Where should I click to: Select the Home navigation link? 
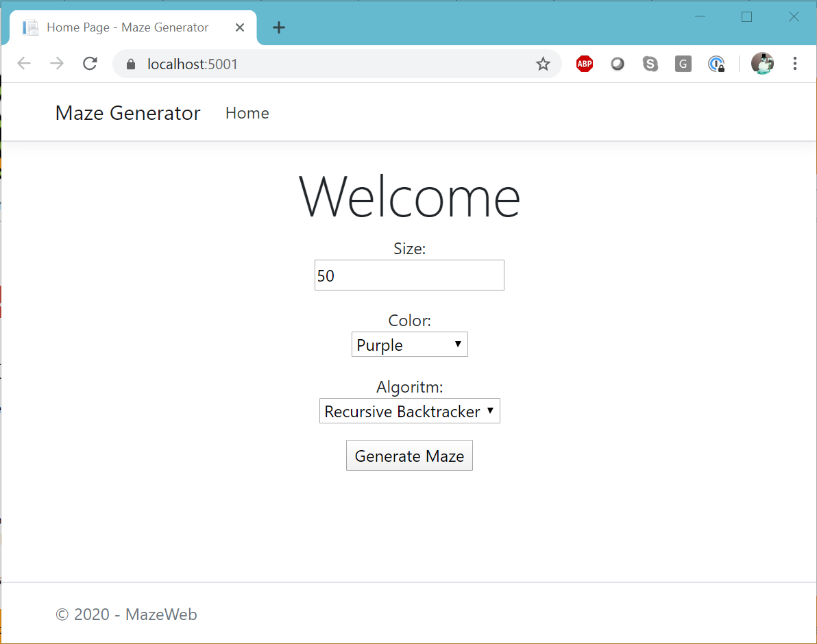pyautogui.click(x=247, y=113)
